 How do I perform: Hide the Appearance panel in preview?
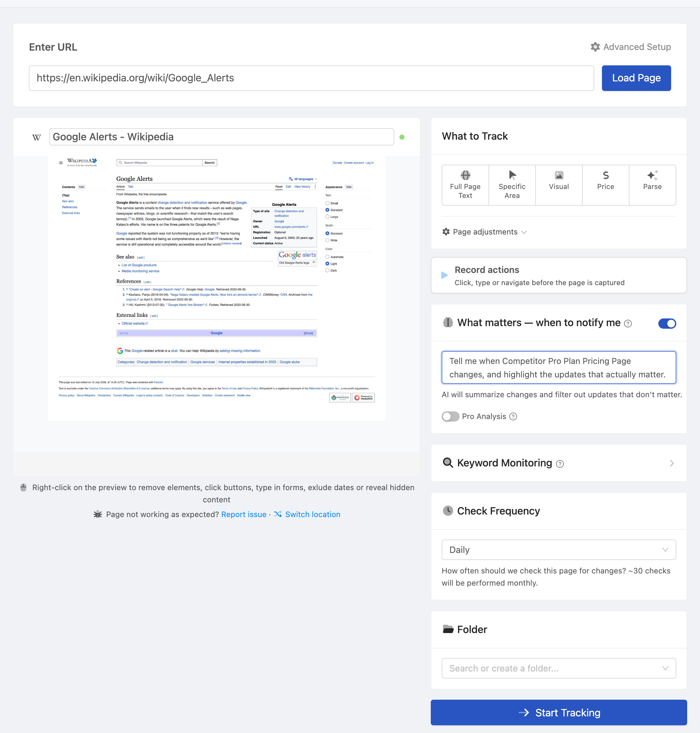point(349,187)
